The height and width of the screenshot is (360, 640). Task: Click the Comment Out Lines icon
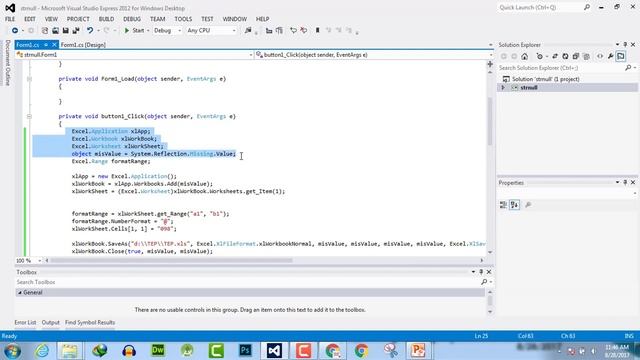tap(293, 31)
